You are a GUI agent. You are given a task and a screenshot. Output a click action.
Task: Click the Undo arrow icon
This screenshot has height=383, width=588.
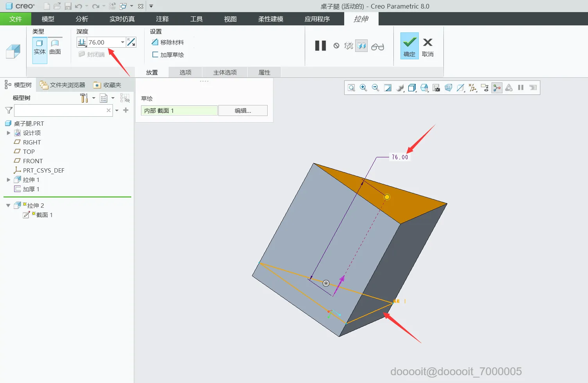click(79, 6)
